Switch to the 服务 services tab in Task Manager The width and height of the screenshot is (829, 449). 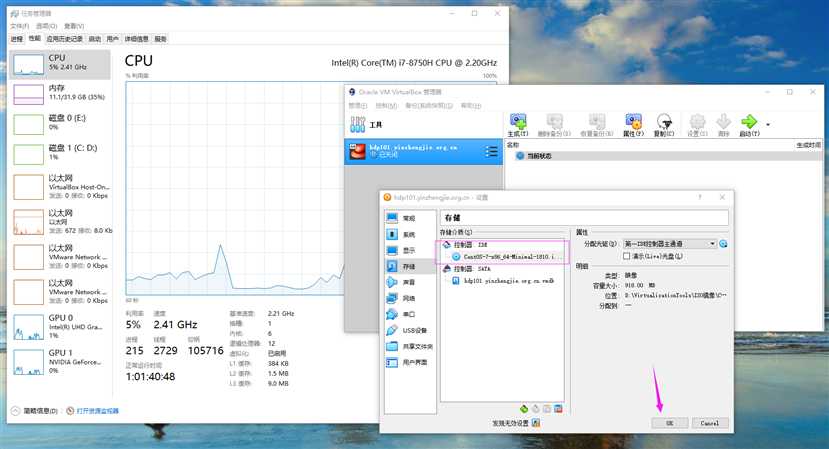pos(160,39)
